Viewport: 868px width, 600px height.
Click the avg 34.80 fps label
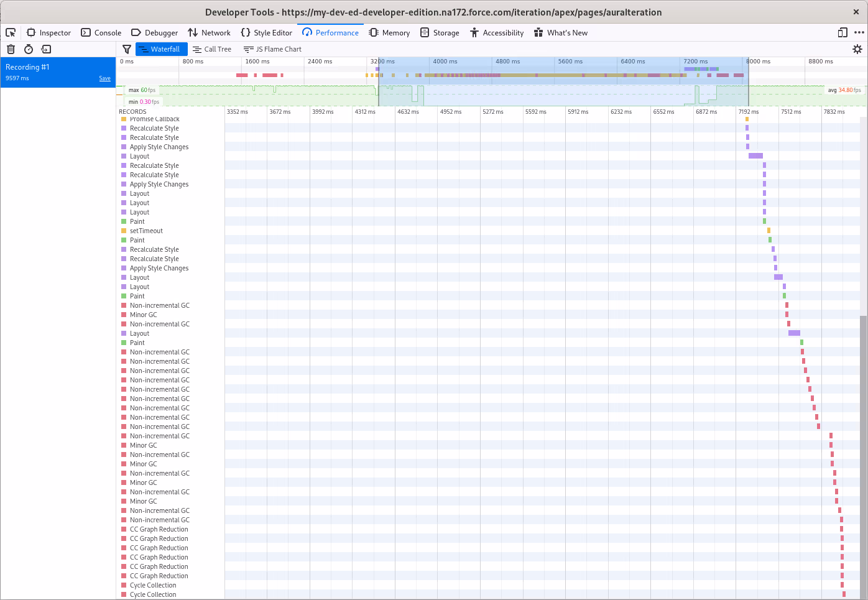point(844,90)
